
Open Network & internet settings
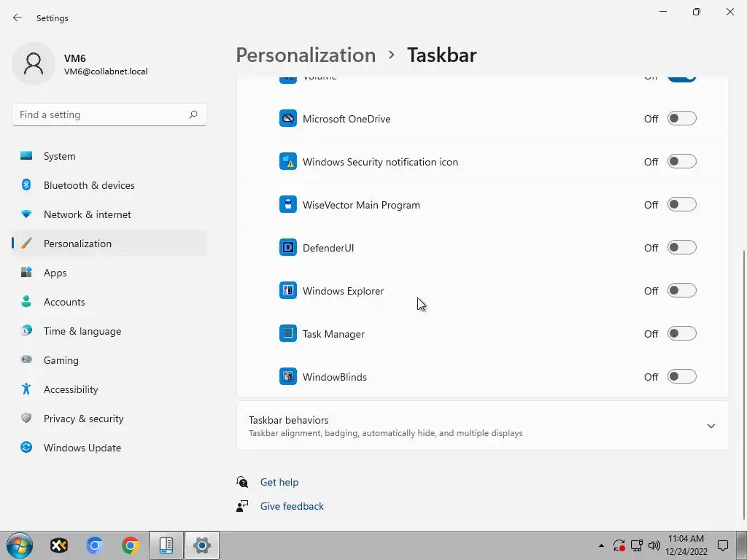click(109, 214)
